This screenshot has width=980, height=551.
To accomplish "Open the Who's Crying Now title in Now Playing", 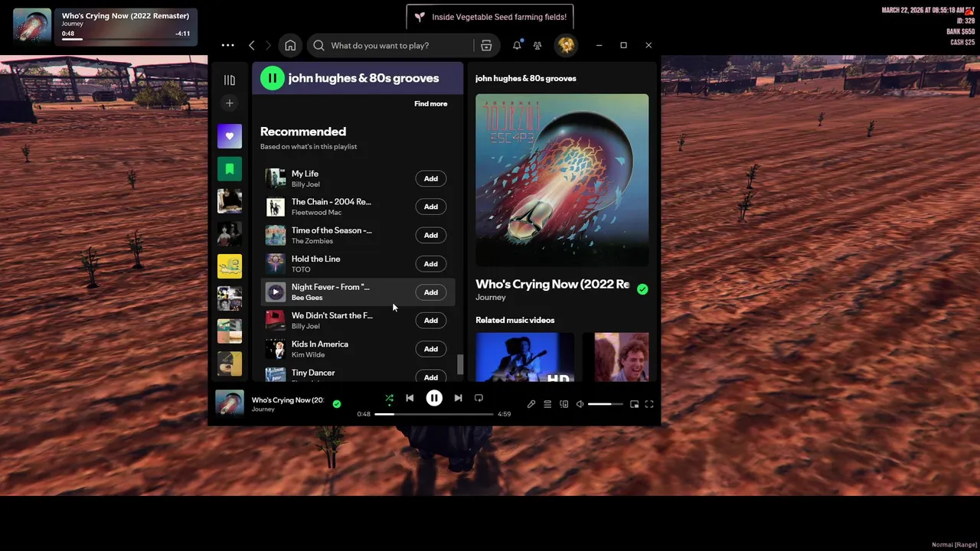I will coord(552,284).
